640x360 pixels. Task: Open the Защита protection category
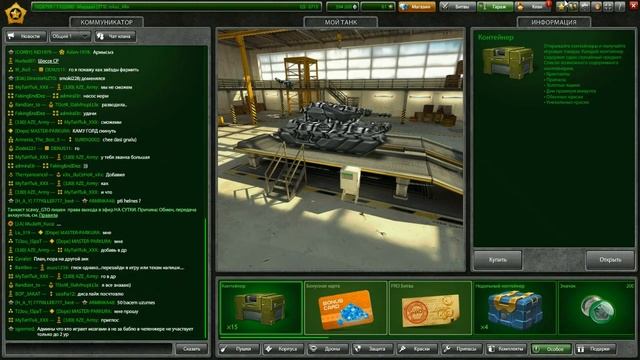click(373, 349)
